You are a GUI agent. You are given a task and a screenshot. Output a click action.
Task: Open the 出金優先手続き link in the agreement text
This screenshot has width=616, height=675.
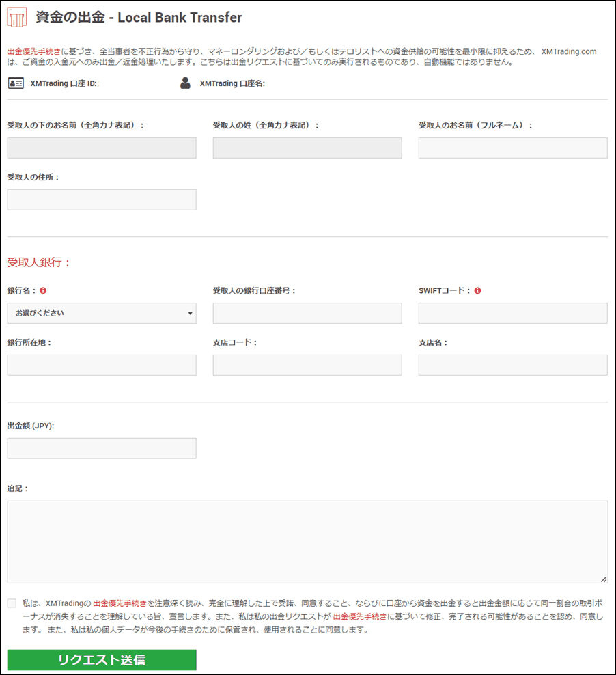(120, 603)
